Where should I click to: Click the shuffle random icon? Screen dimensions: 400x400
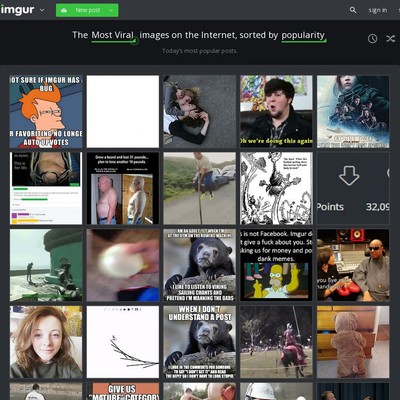390,38
